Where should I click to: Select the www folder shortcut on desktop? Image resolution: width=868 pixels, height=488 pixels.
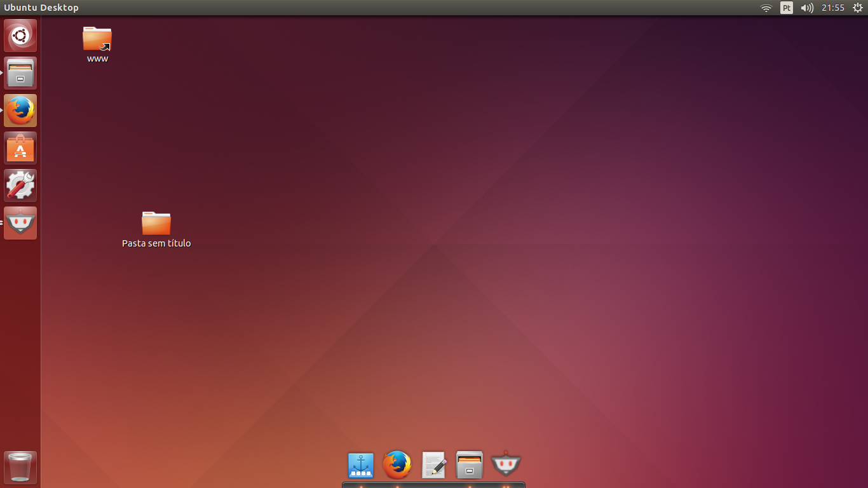[x=97, y=39]
